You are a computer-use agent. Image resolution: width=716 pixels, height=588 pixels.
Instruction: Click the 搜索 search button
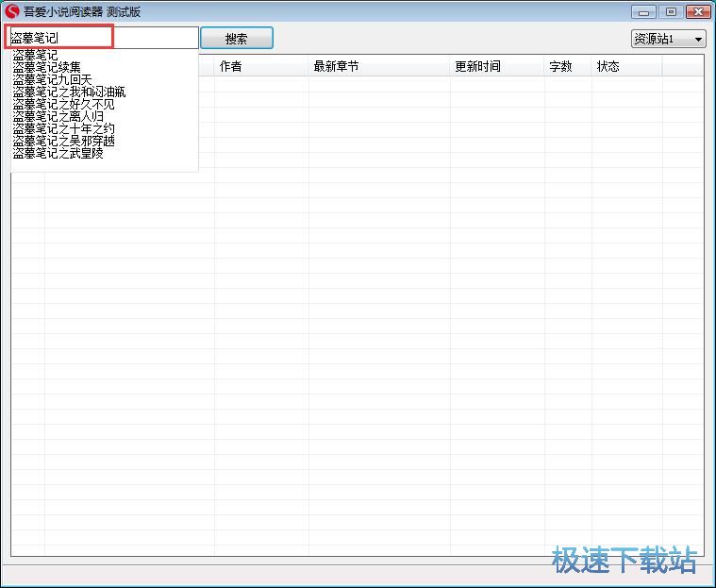[x=237, y=38]
